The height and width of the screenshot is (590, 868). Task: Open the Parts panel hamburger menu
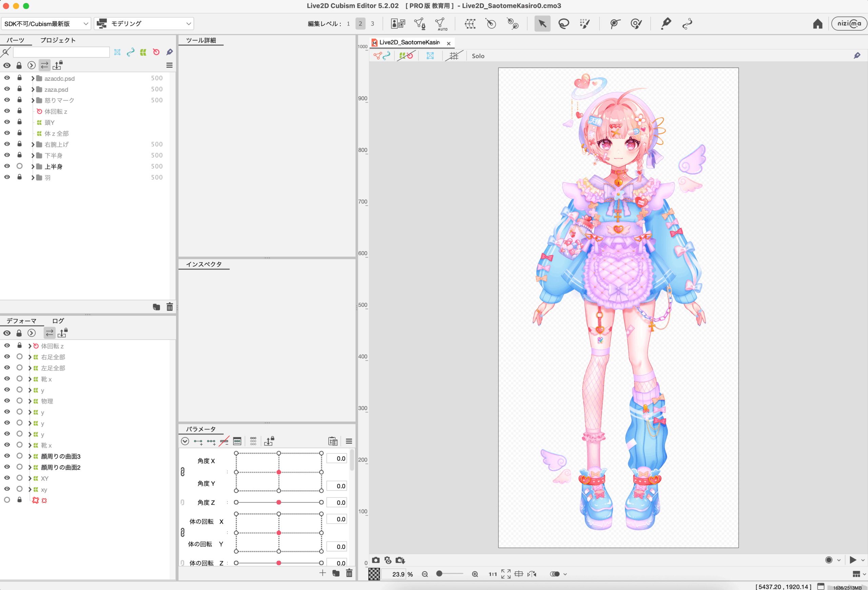tap(169, 65)
